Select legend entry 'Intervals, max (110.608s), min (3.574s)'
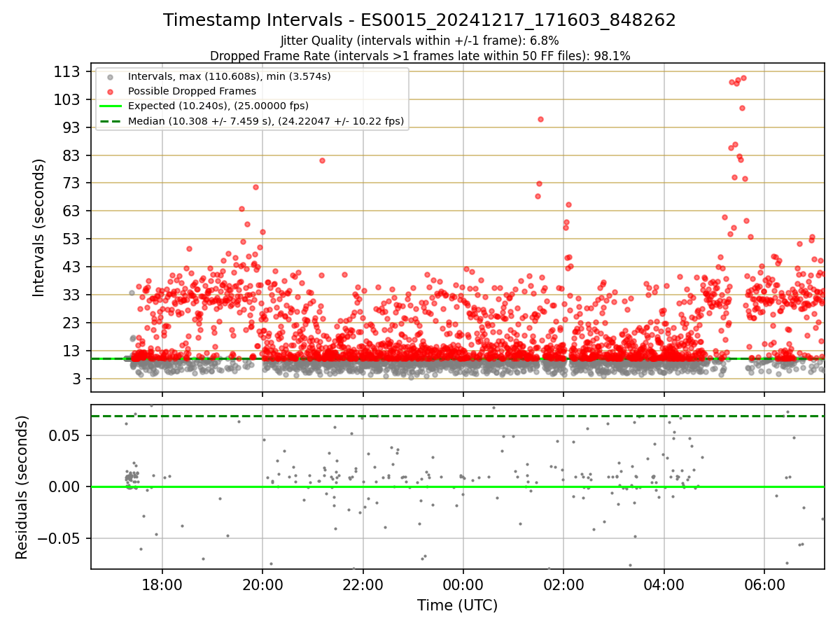 (230, 76)
